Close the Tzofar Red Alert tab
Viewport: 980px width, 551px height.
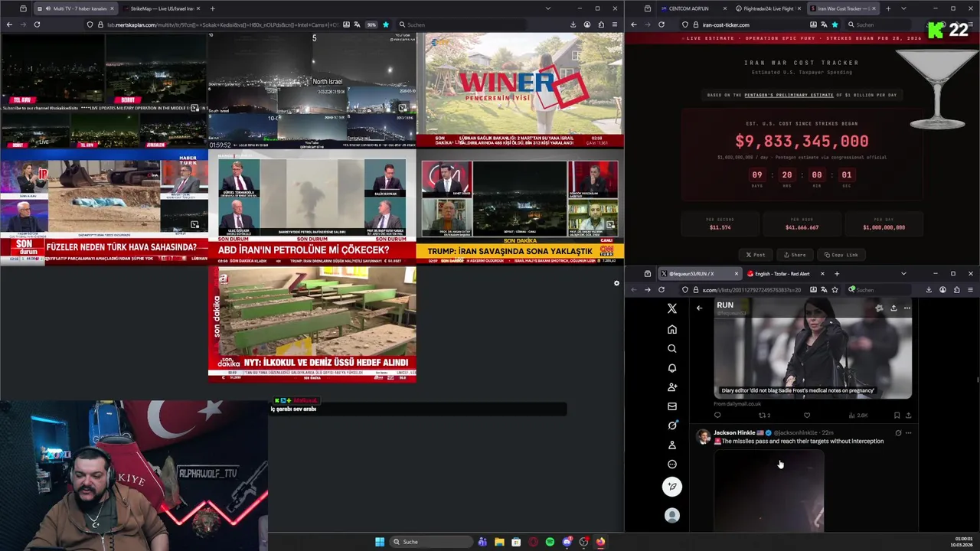click(x=822, y=273)
